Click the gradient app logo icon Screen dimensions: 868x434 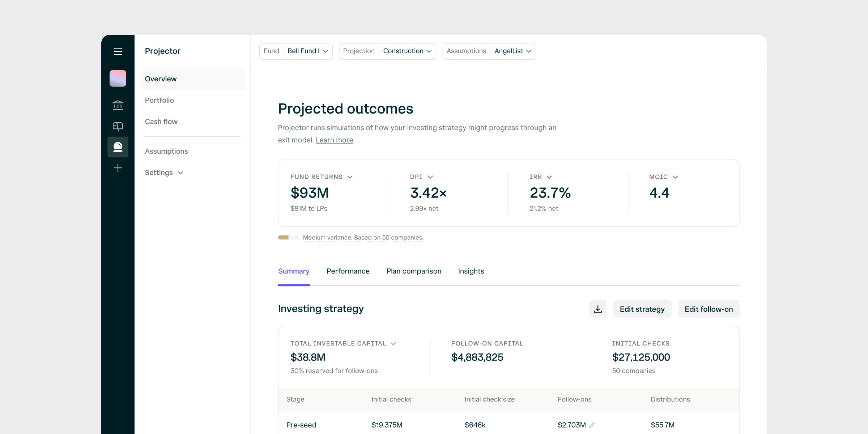tap(118, 78)
